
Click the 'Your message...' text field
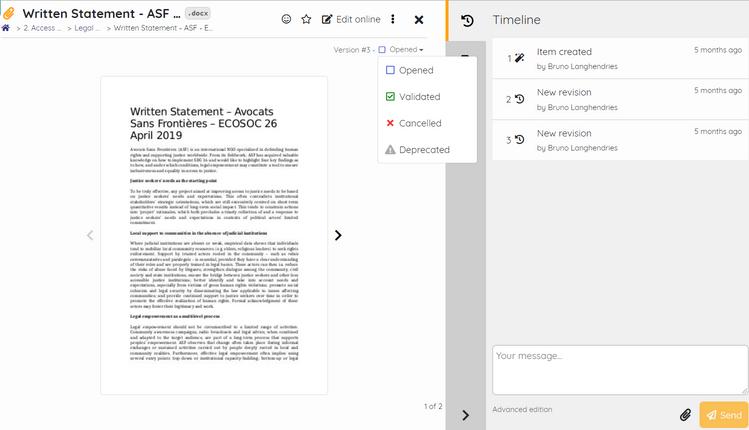(x=620, y=370)
